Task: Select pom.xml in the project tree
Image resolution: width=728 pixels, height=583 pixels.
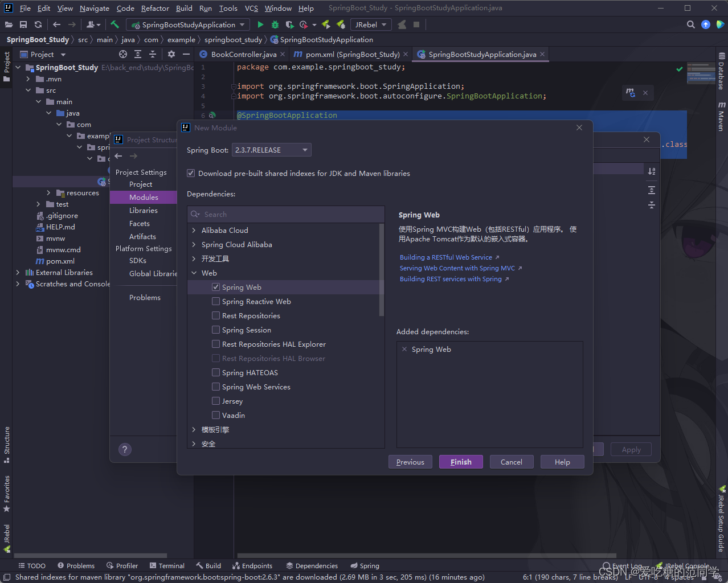Action: [x=60, y=261]
